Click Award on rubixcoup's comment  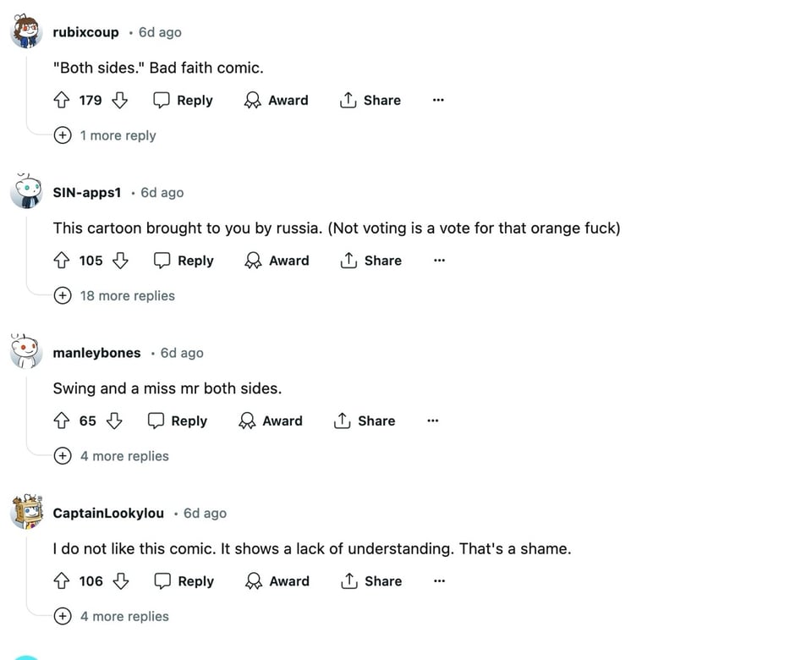pos(277,100)
